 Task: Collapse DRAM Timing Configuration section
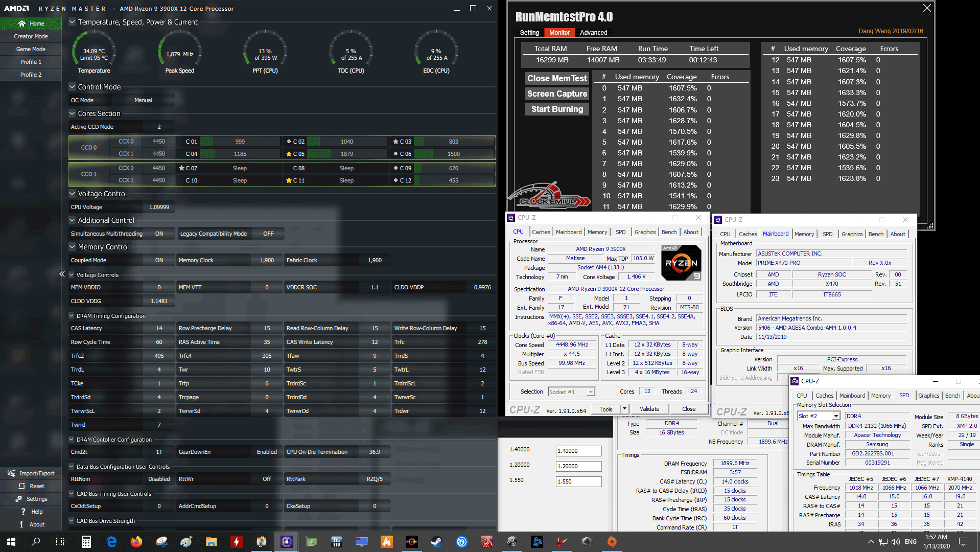(72, 316)
